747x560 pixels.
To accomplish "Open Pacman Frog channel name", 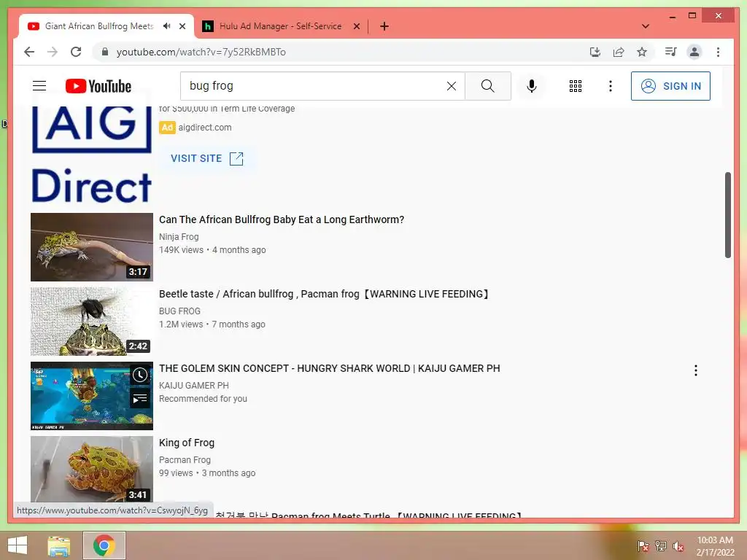I will point(185,459).
